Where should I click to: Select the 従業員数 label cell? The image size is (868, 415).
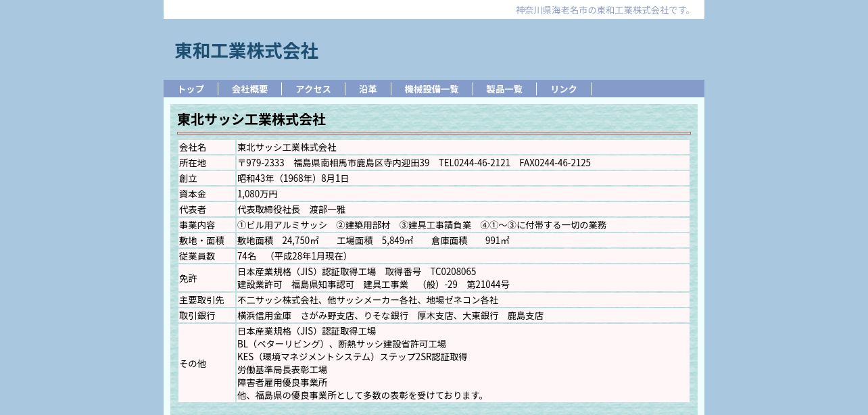[207, 256]
